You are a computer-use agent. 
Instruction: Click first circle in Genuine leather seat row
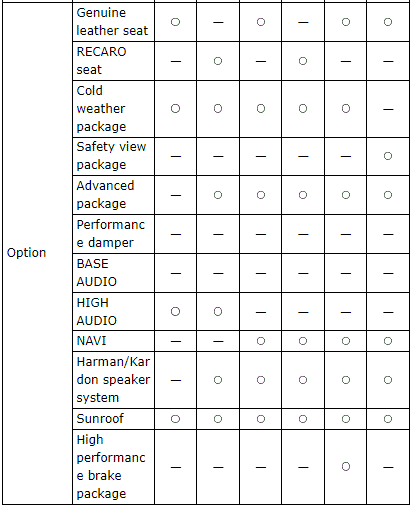(x=175, y=22)
